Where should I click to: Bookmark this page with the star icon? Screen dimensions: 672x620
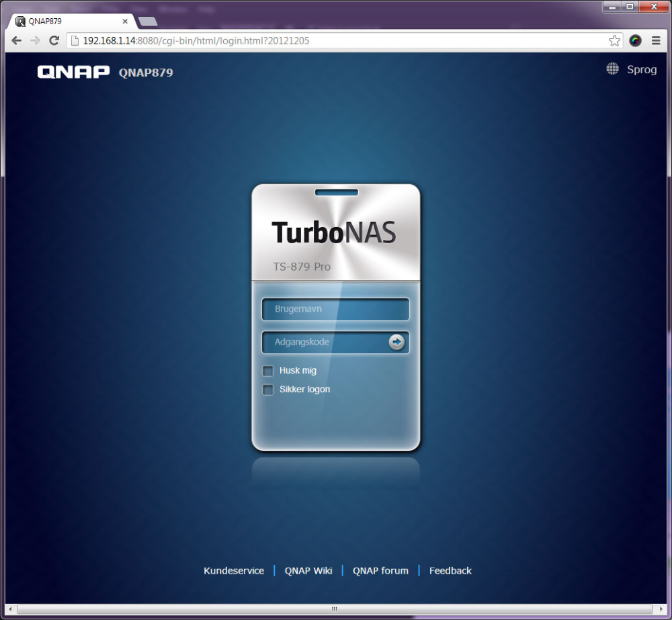pos(614,41)
